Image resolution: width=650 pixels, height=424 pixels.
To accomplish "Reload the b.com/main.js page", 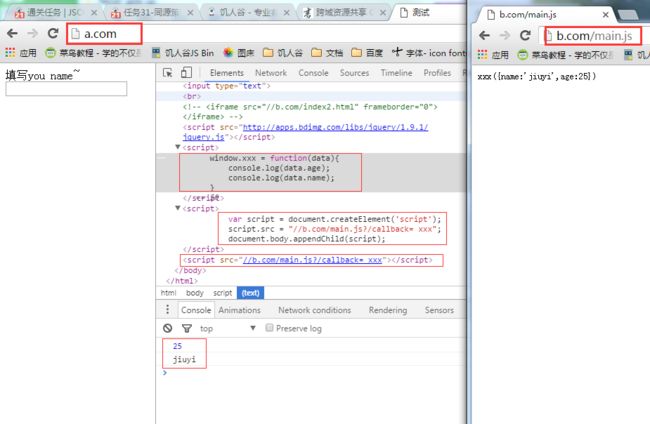I will (x=525, y=36).
